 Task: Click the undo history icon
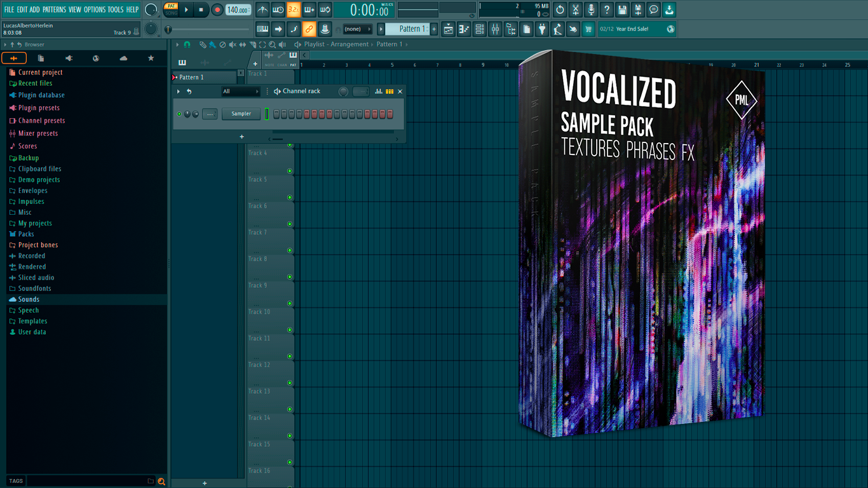point(560,10)
